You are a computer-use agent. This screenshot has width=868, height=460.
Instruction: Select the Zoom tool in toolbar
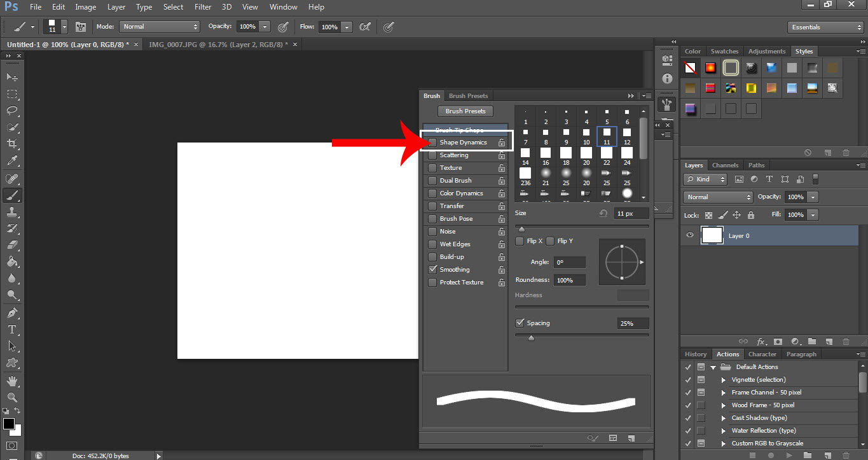coord(12,397)
